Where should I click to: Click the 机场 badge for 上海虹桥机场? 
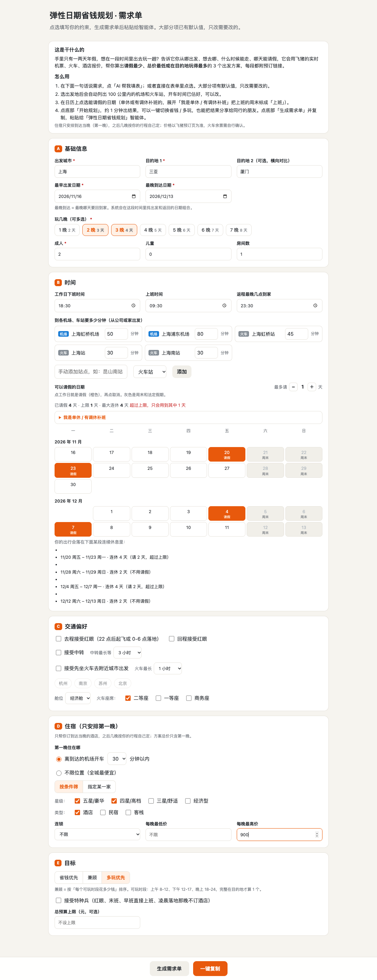click(63, 334)
